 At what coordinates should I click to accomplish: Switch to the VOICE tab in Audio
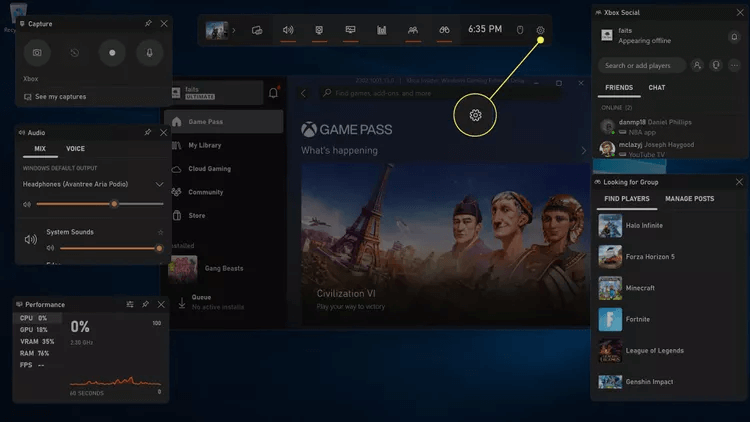75,149
